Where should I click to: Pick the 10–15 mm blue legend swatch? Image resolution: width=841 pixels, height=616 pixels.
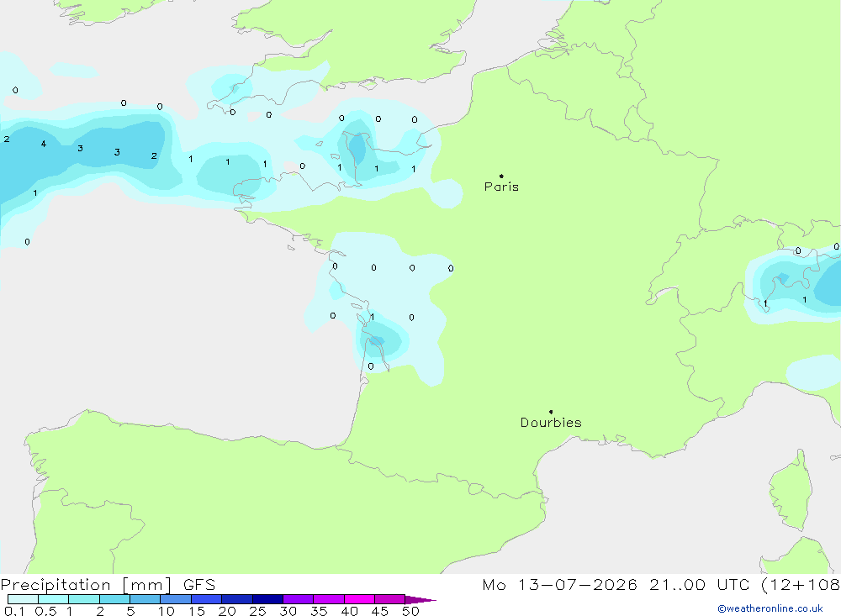pos(176,599)
